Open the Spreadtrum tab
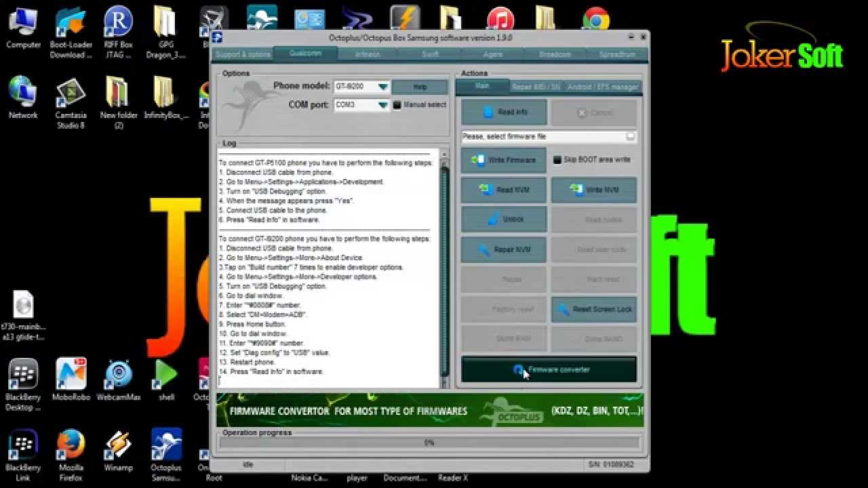Screen dimensions: 868x488 [x=618, y=54]
